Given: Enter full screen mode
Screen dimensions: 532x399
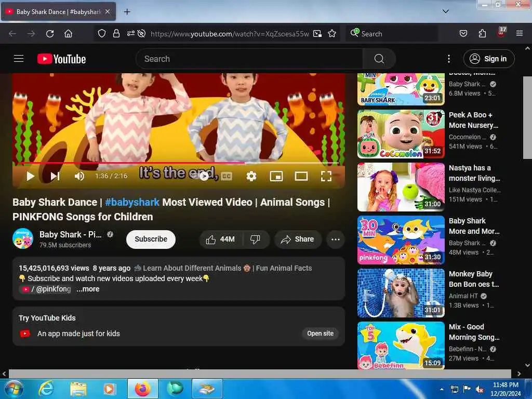Looking at the screenshot, I should [326, 176].
